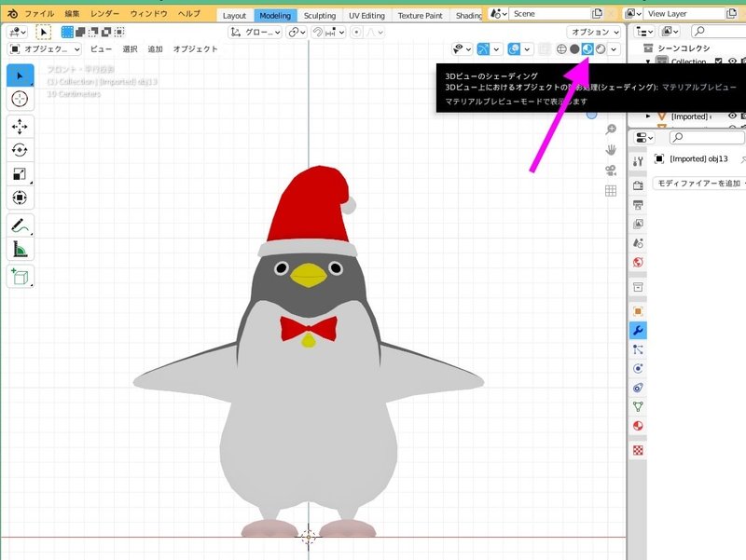This screenshot has height=560, width=746.
Task: Hide the [Imported] object via eye icon
Action: 732,116
